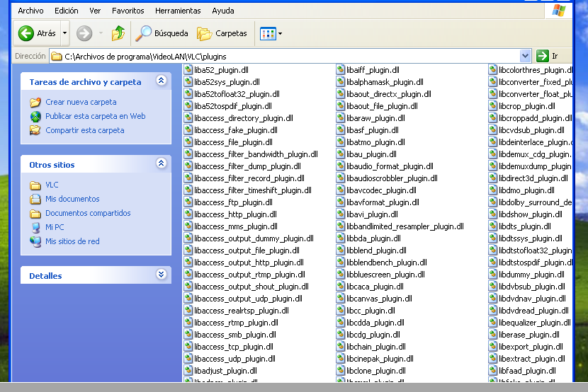Collapse the Tareas de archivo y carpeta panel
This screenshot has height=392, width=588.
pos(161,81)
